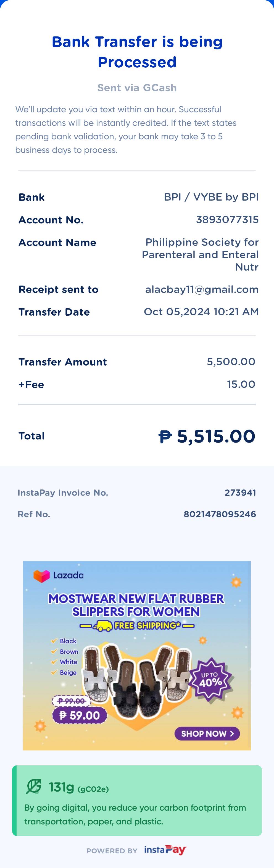
Task: Click the BPI / VYBE by BPI bank name
Action: click(x=211, y=197)
